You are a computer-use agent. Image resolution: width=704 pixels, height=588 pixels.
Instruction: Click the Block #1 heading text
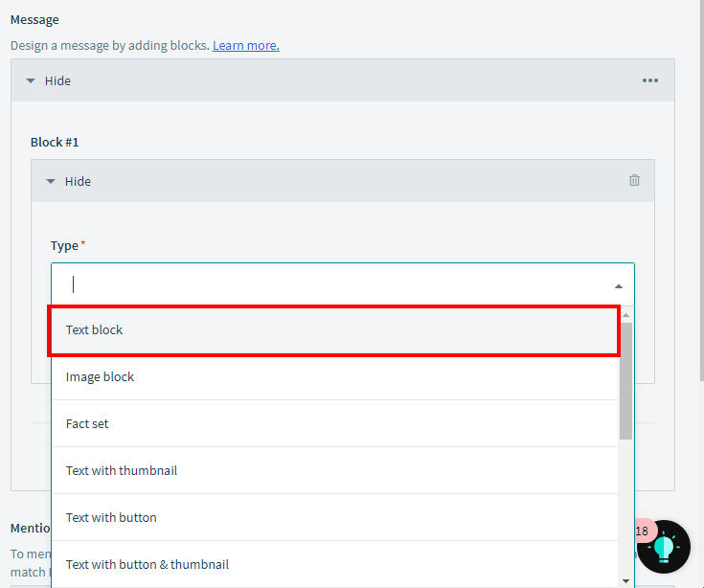(55, 143)
